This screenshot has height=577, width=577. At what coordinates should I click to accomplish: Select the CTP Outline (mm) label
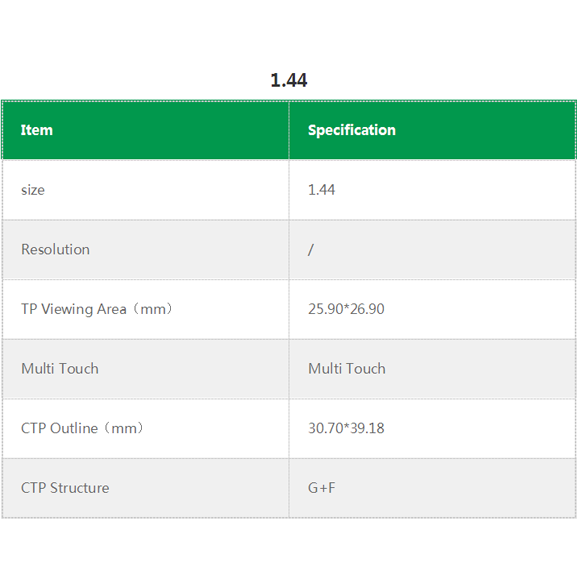click(x=82, y=428)
